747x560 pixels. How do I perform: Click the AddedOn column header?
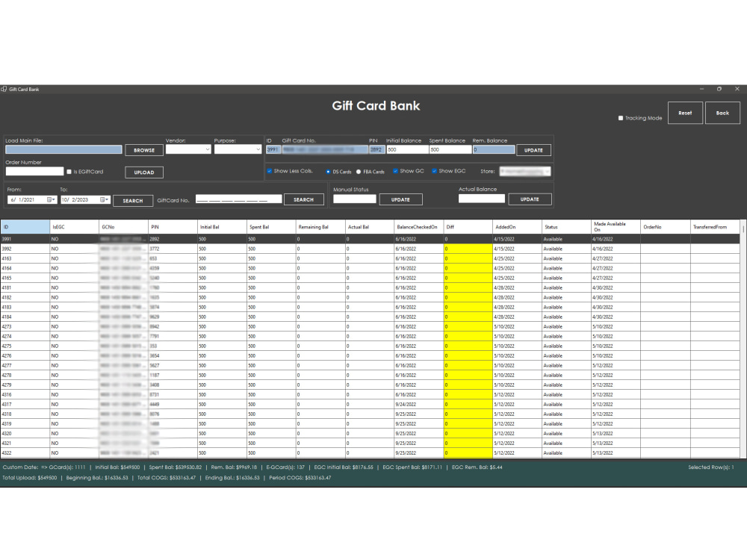point(517,227)
